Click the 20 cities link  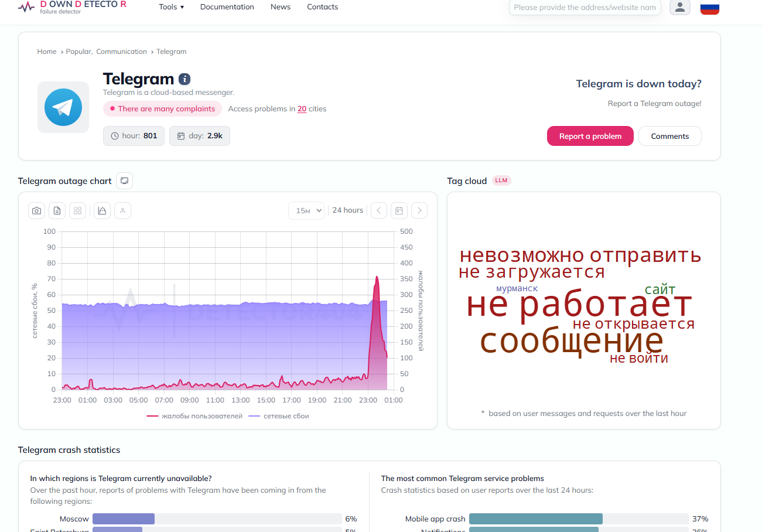302,109
